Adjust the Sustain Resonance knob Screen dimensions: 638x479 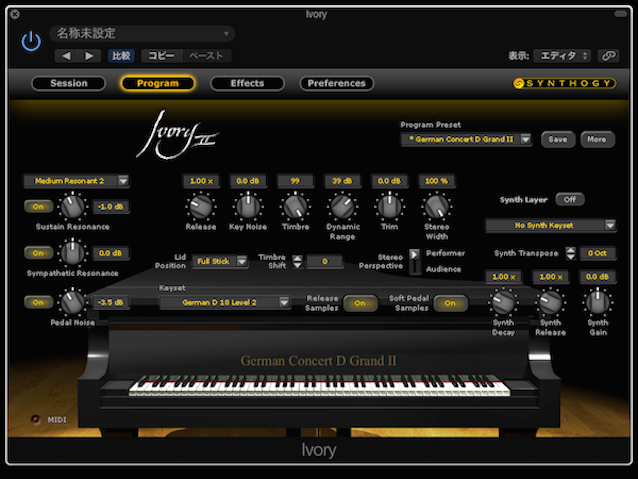[72, 206]
